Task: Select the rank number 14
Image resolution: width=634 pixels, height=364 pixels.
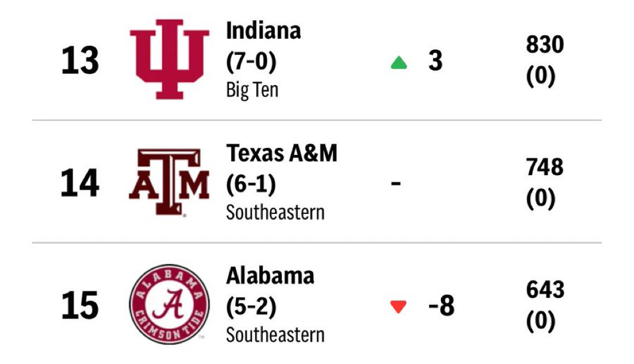Action: [x=80, y=183]
